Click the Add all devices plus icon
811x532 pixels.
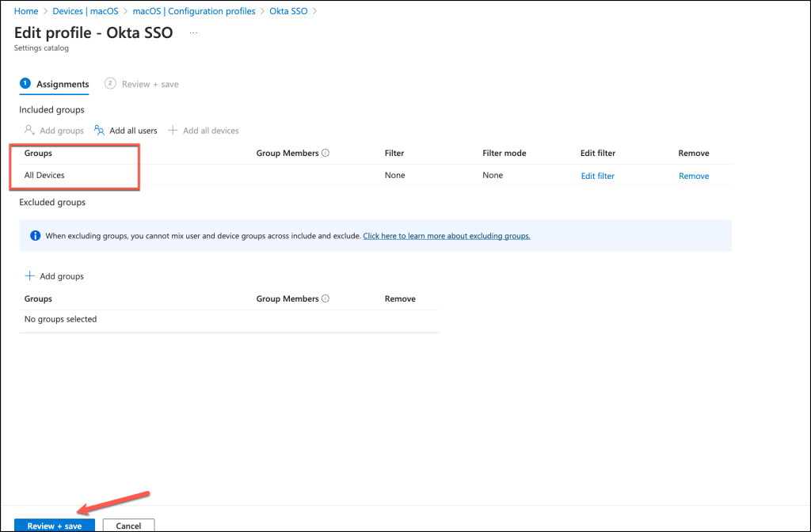click(173, 131)
